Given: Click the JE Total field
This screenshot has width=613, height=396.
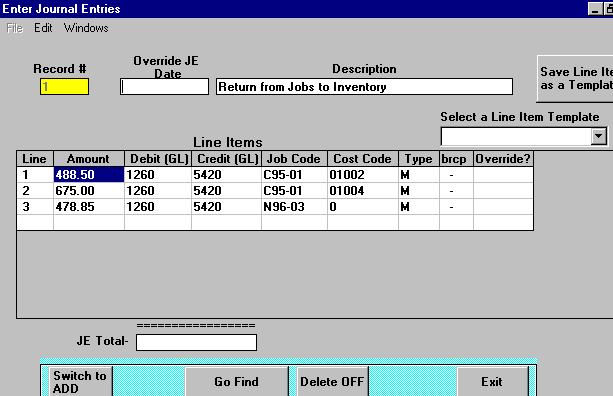Looking at the screenshot, I should (196, 342).
